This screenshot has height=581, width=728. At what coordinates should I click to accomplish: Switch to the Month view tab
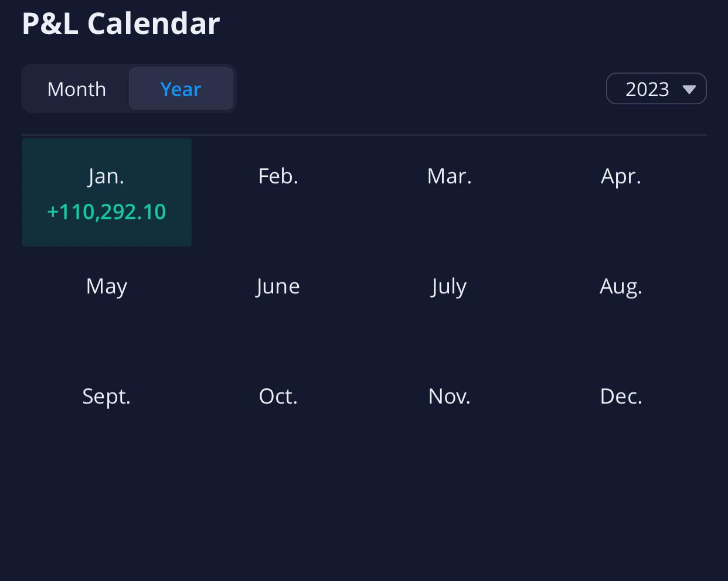click(77, 89)
